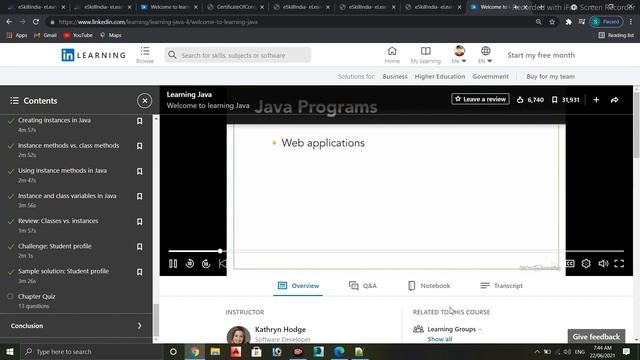Go back in browser
The image size is (640, 360).
point(9,22)
